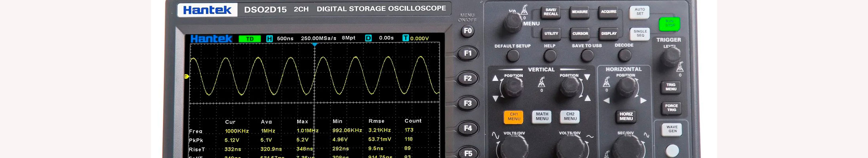The height and width of the screenshot is (158, 868).
Task: Toggle the CH2 MENU button
Action: point(570,117)
